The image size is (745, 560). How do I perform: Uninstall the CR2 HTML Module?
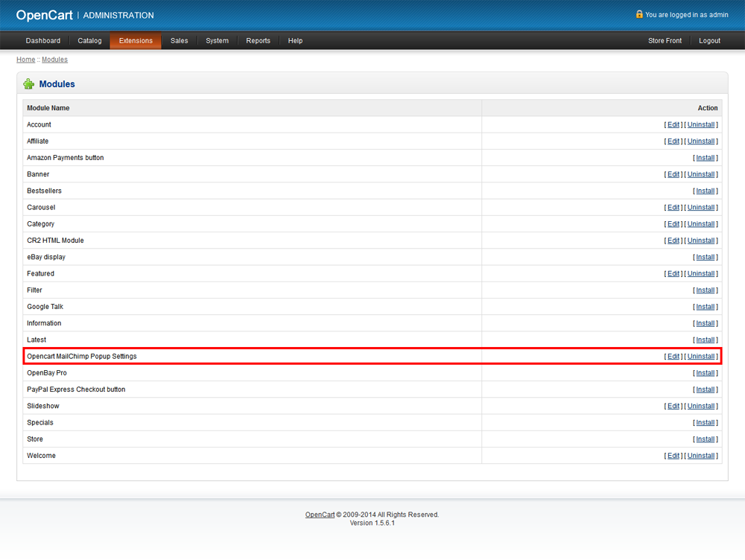pyautogui.click(x=701, y=241)
